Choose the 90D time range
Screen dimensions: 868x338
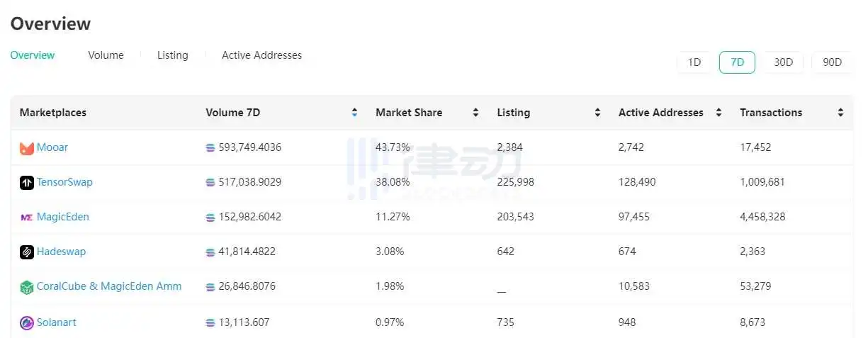[832, 62]
